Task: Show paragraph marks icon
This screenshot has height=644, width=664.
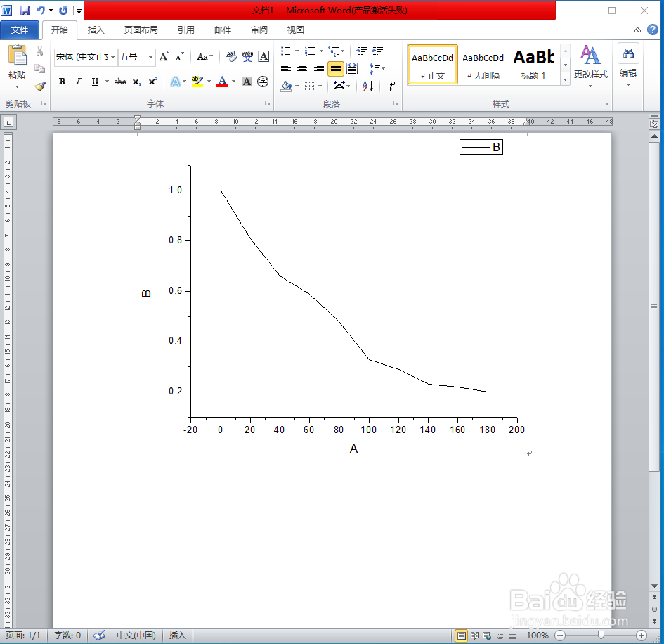Action: [391, 86]
